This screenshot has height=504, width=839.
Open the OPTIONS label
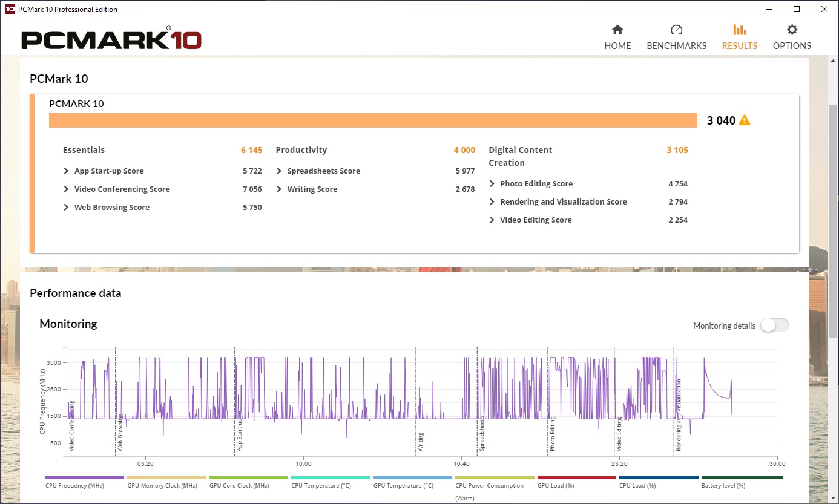[x=792, y=46]
